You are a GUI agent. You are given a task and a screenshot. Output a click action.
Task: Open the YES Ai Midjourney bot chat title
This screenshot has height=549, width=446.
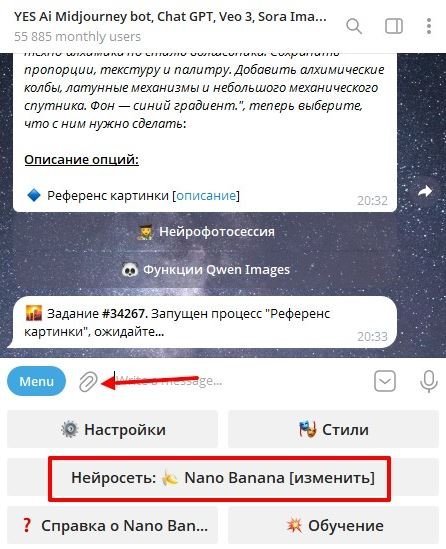[x=170, y=16]
